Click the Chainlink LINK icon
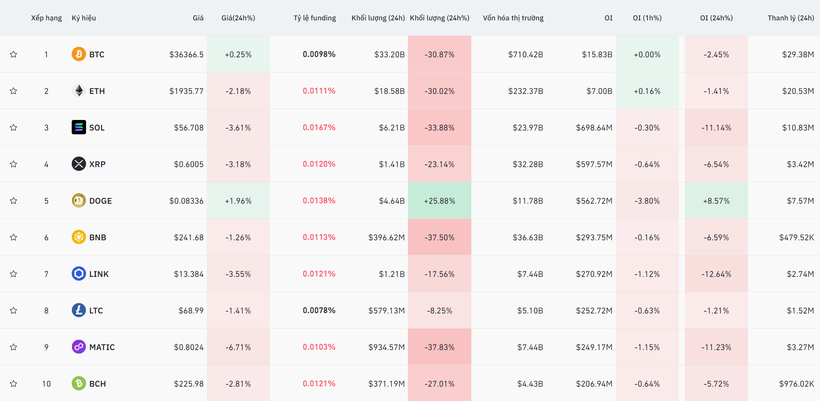This screenshot has width=820, height=401. pos(79,274)
